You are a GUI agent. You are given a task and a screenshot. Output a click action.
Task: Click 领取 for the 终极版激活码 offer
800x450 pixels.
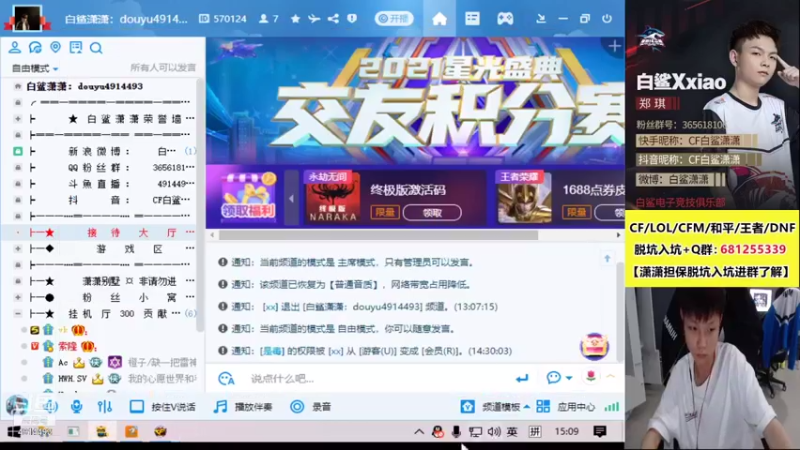tap(432, 213)
